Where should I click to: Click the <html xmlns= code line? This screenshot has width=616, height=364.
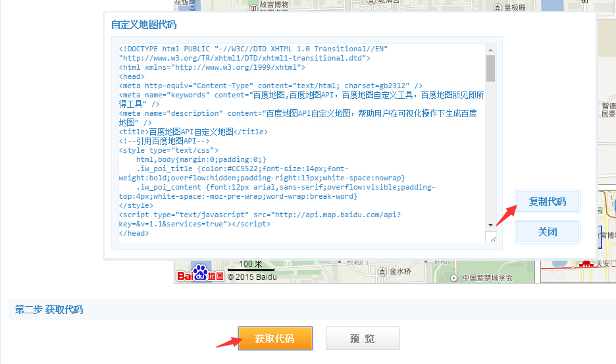pos(212,67)
